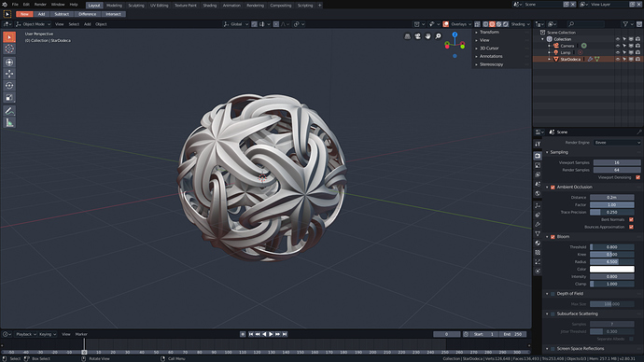Open the Render properties tab
The width and height of the screenshot is (644, 362).
point(538,156)
